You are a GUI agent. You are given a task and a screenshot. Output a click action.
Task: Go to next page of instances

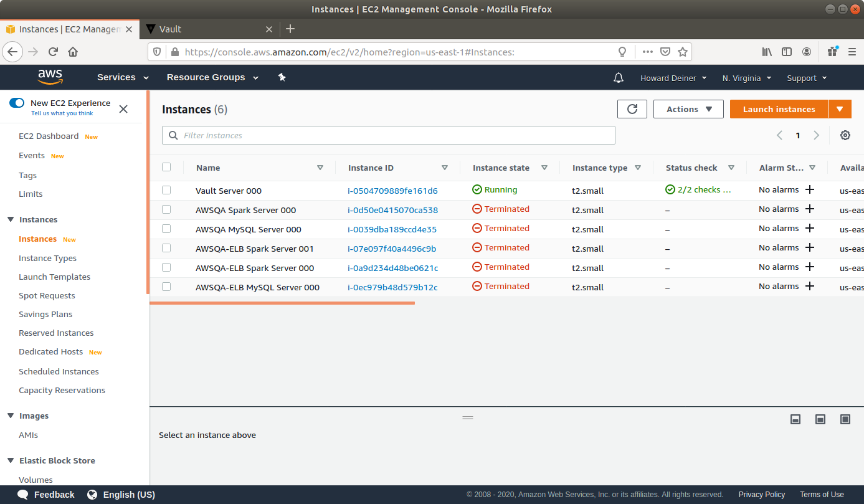817,135
